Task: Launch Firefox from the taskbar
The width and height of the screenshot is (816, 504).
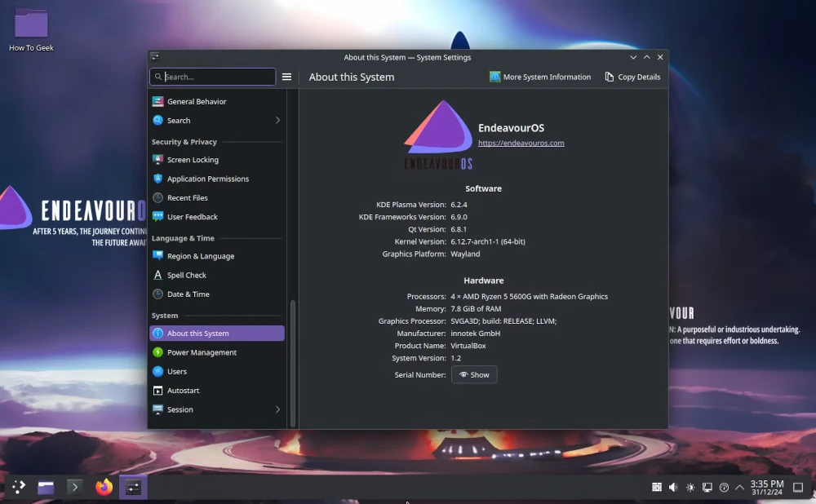Action: coord(104,487)
